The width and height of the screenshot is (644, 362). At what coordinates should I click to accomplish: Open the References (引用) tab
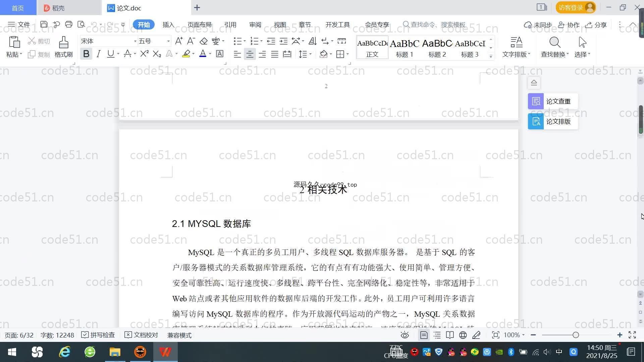pos(230,24)
